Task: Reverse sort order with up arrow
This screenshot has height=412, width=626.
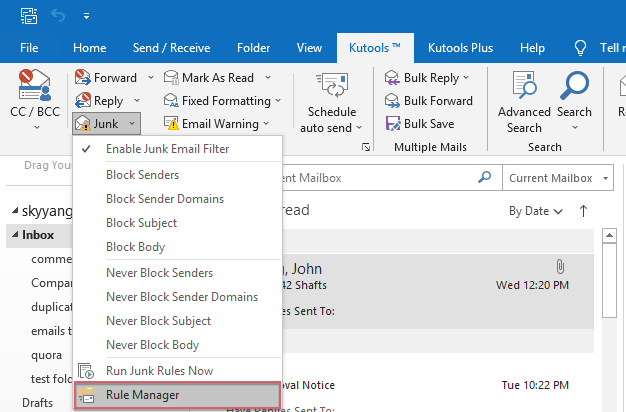Action: pos(583,211)
